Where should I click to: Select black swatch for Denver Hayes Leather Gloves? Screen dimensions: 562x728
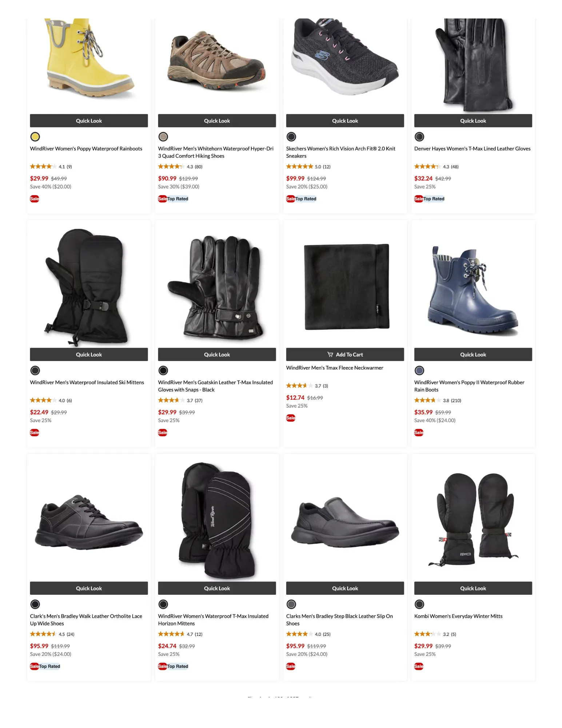click(x=419, y=137)
